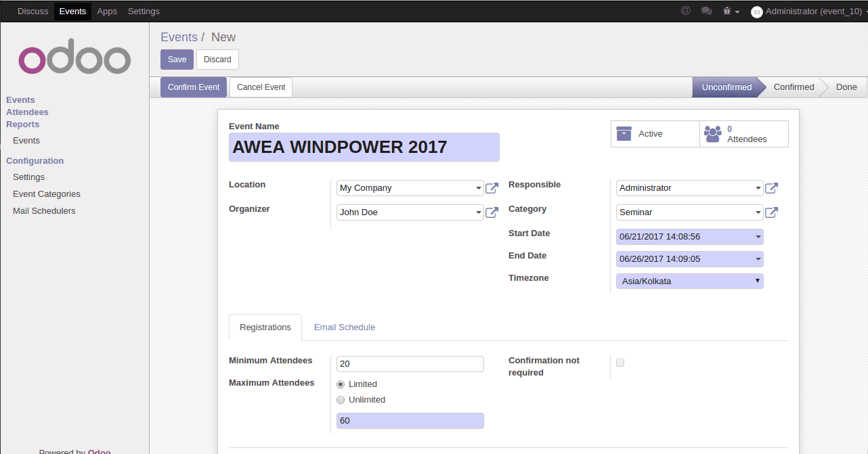
Task: Tick the Confirmation not required checkbox
Action: point(620,363)
